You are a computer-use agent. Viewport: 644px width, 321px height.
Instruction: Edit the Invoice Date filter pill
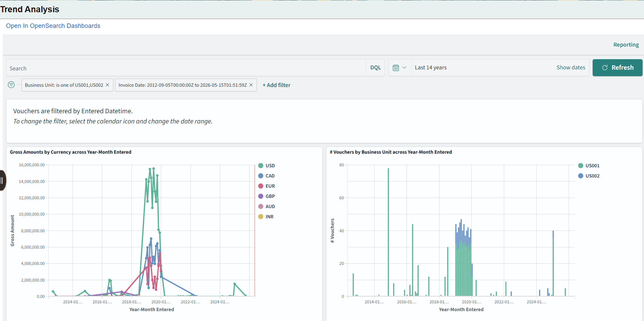(182, 85)
